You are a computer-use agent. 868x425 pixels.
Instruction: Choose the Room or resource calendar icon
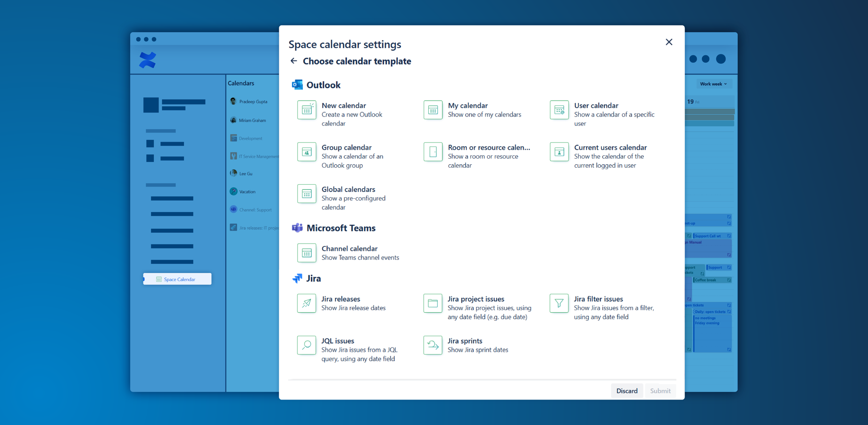click(x=433, y=152)
